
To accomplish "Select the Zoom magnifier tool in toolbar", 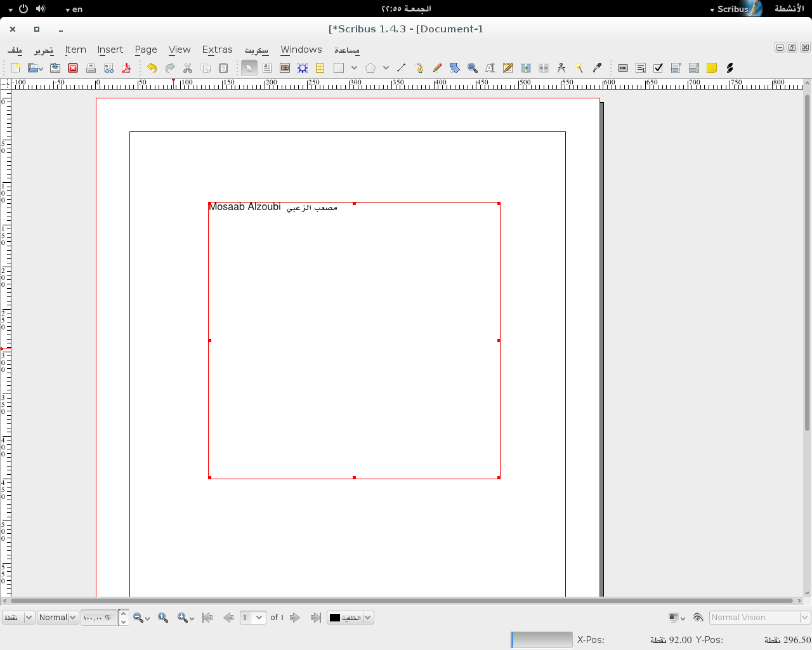I will [x=473, y=68].
